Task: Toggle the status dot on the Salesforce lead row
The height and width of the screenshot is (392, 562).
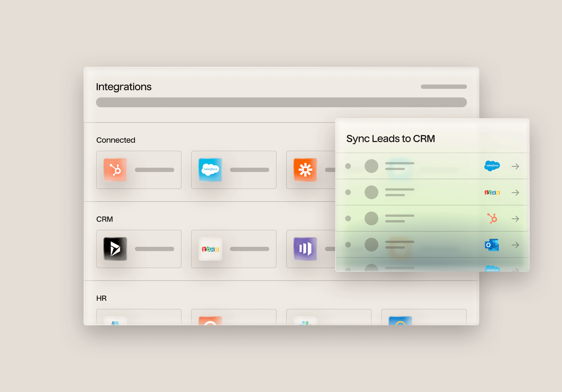Action: point(348,166)
